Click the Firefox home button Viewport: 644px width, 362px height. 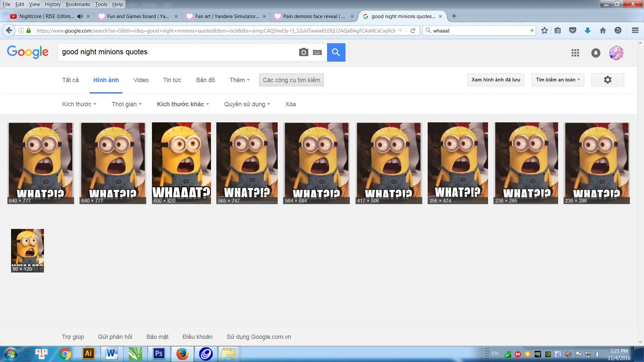603,31
